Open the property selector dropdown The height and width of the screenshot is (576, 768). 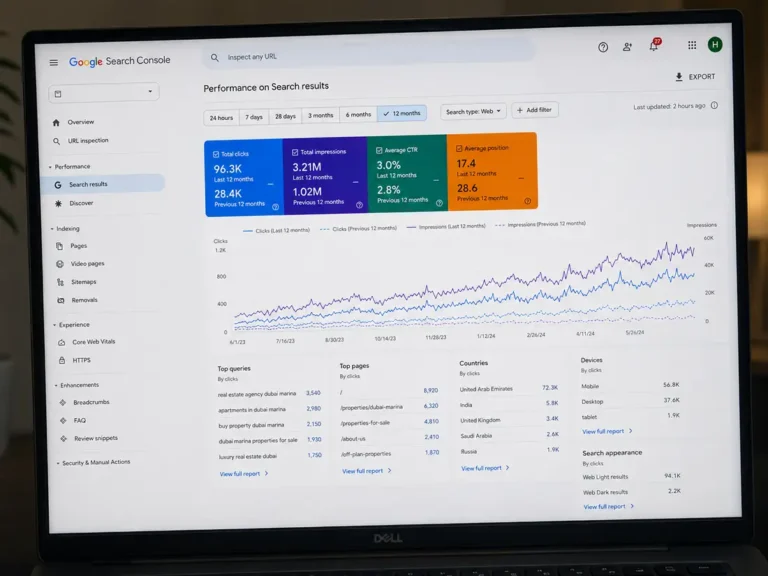104,93
